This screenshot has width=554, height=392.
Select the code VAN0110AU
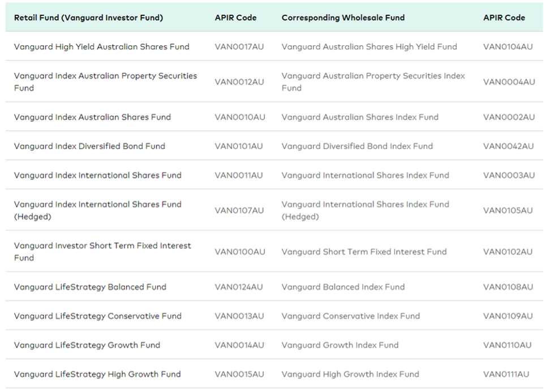(x=508, y=344)
